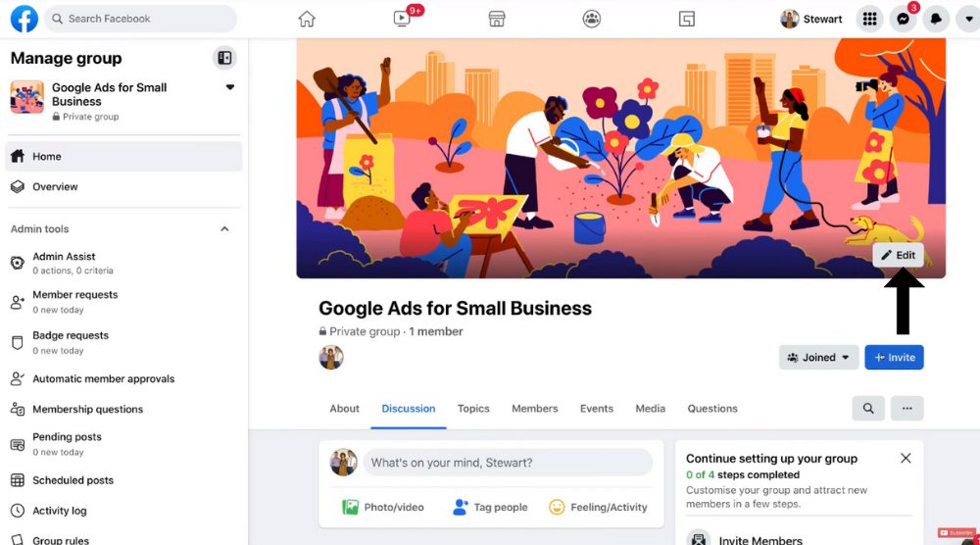Open the Watch video icon
980x545 pixels.
coord(402,19)
